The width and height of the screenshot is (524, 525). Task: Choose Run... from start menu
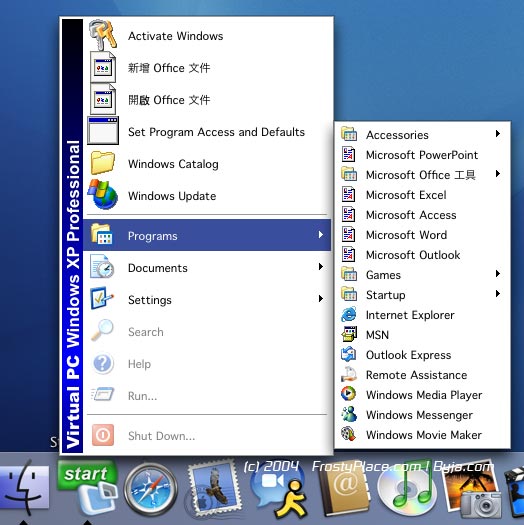tap(207, 395)
